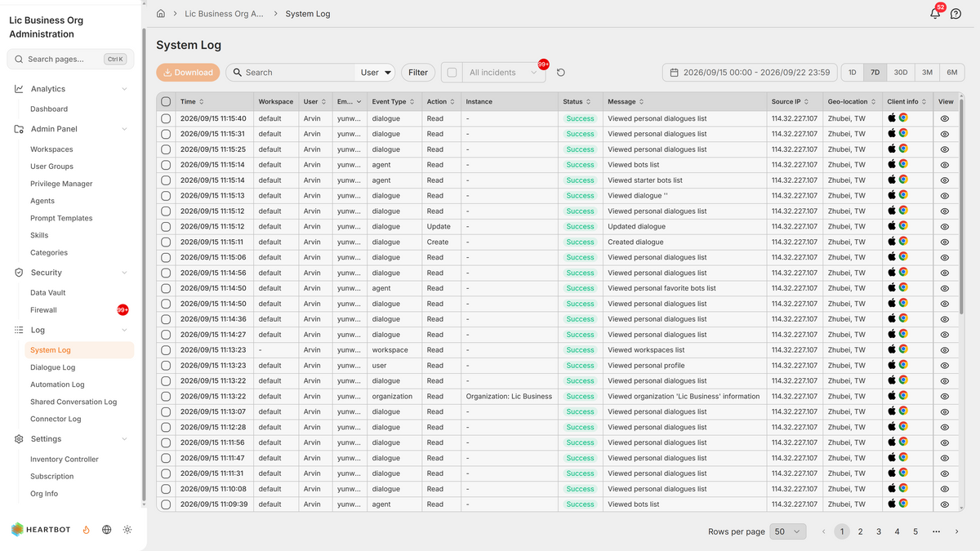The width and height of the screenshot is (980, 551).
Task: Go to home via breadcrumb house icon
Action: click(161, 14)
